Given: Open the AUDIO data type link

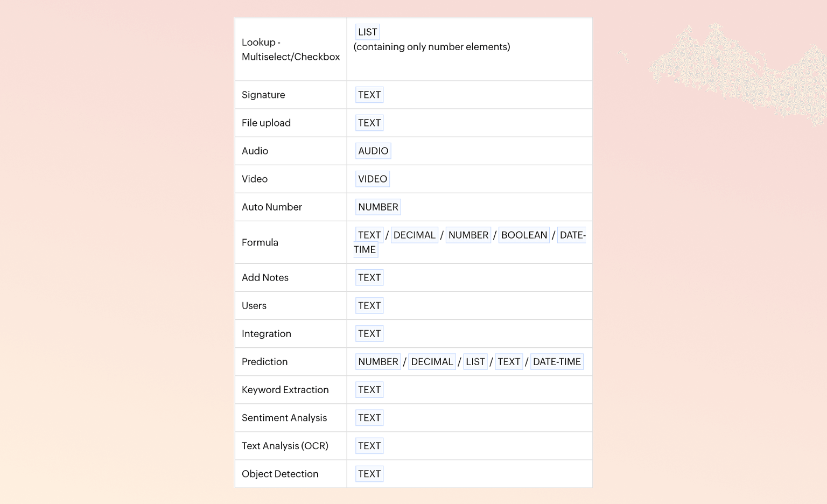Looking at the screenshot, I should [x=373, y=151].
